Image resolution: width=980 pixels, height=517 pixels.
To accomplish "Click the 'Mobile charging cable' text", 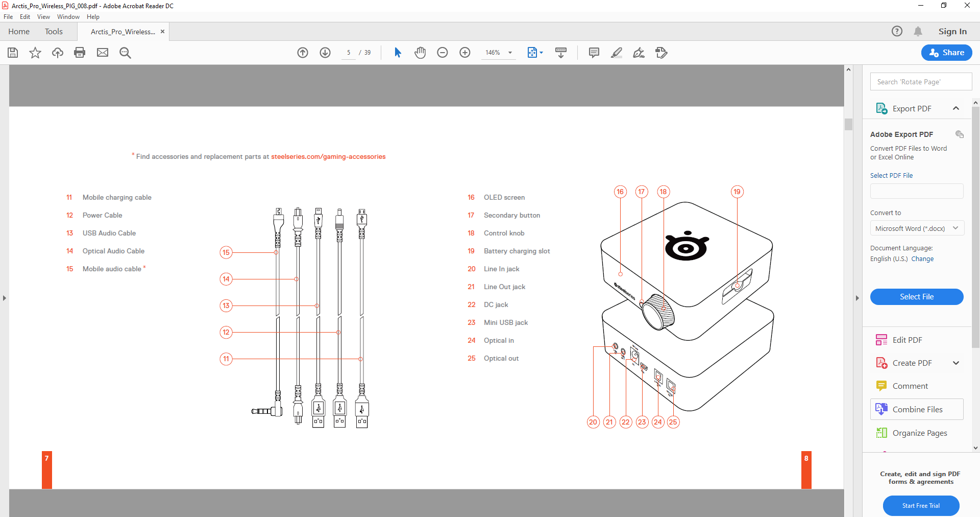I will [x=117, y=198].
